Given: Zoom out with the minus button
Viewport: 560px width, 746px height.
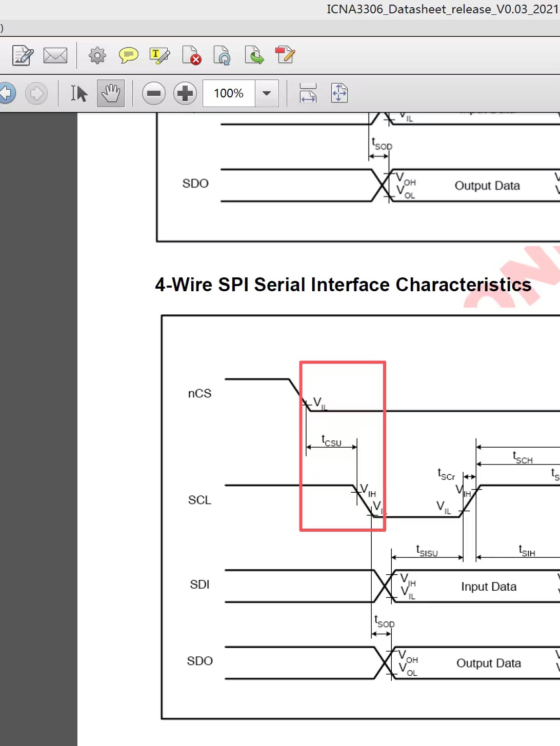Looking at the screenshot, I should point(154,93).
